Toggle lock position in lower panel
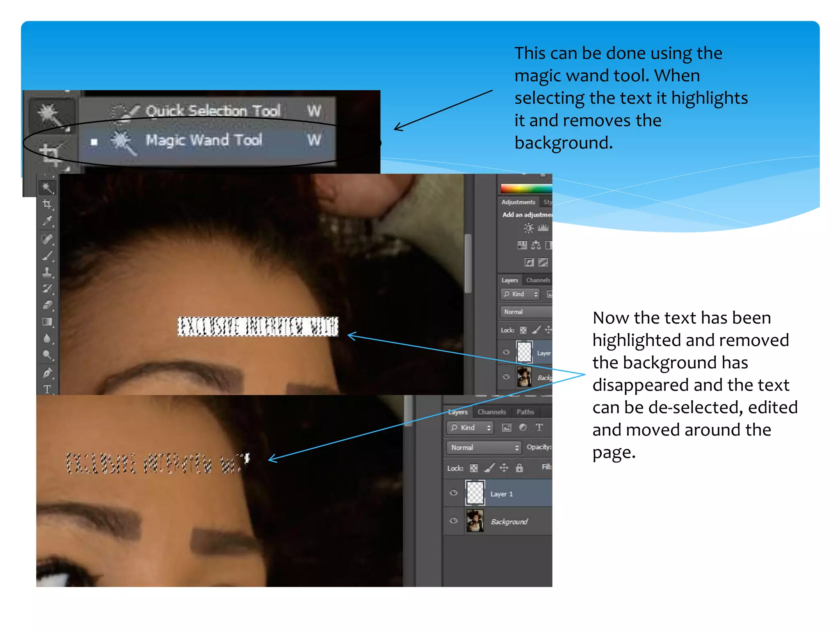Screen dimensions: 840x630 pos(504,468)
